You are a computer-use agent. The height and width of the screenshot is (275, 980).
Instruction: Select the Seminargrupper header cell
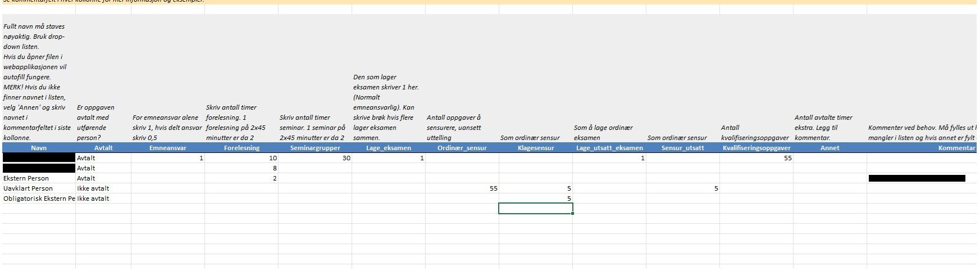315,148
